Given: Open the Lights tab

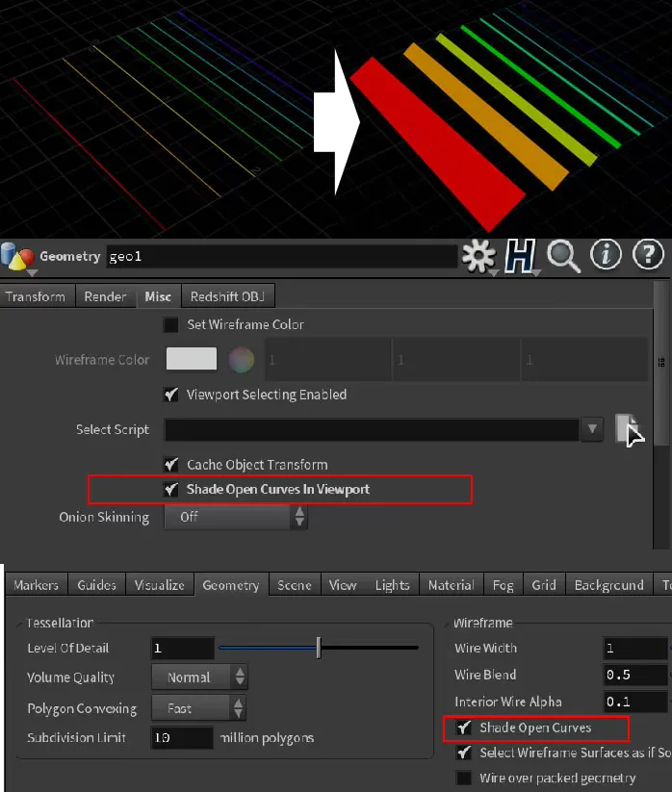Looking at the screenshot, I should pos(392,585).
